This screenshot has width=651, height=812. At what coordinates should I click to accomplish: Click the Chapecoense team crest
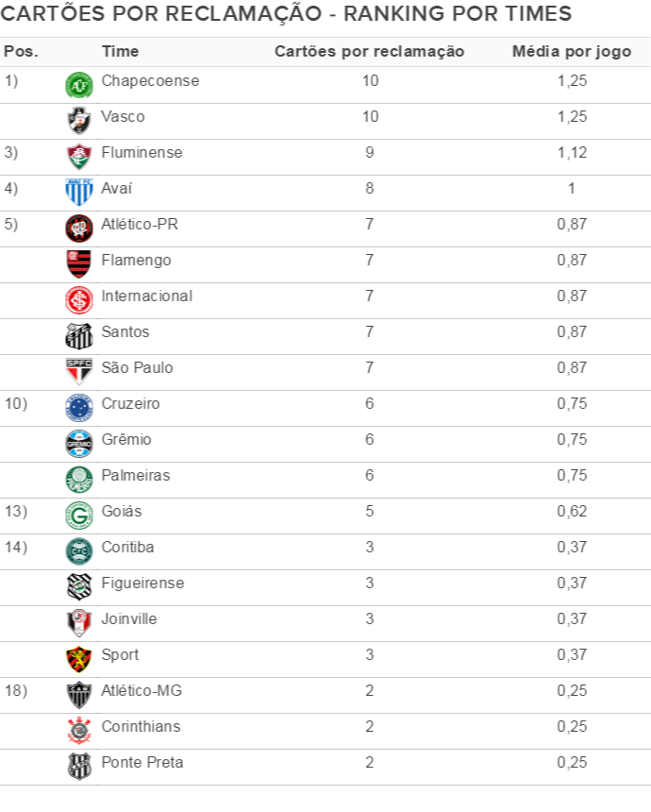78,85
